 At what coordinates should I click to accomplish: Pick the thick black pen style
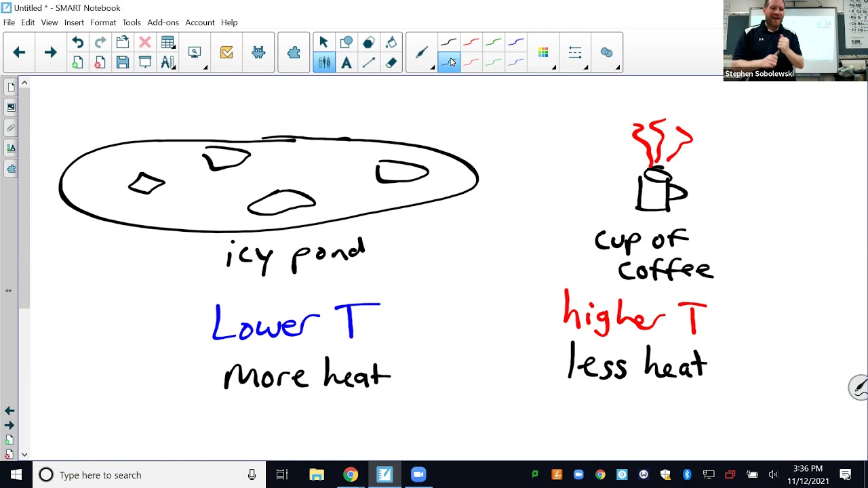448,43
